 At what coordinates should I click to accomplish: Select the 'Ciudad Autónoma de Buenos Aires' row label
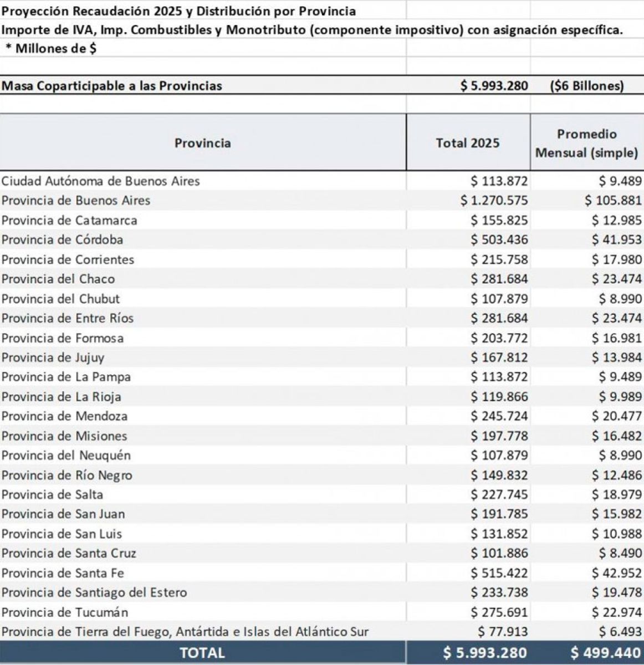pos(100,181)
